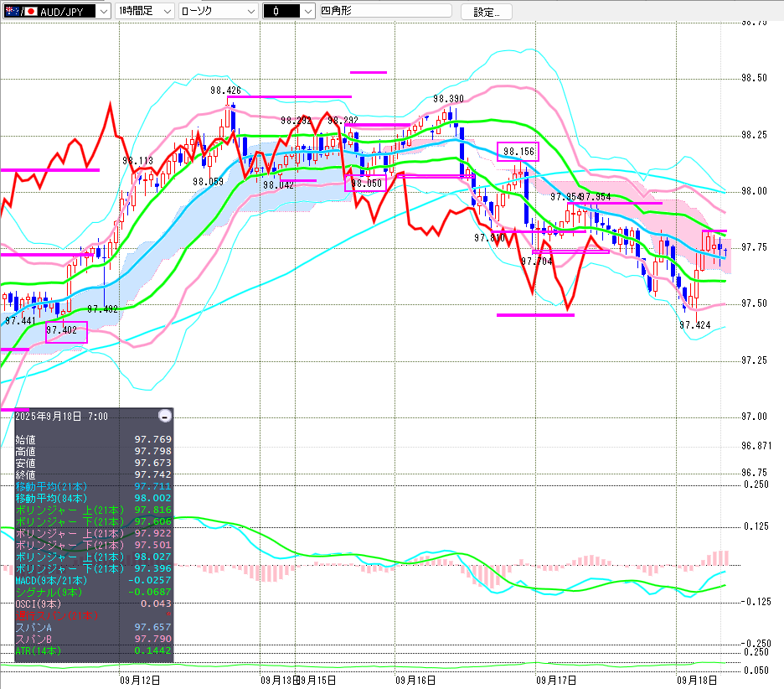Select the red 遅行スパン(21本) row
784x689 pixels.
coord(92,615)
